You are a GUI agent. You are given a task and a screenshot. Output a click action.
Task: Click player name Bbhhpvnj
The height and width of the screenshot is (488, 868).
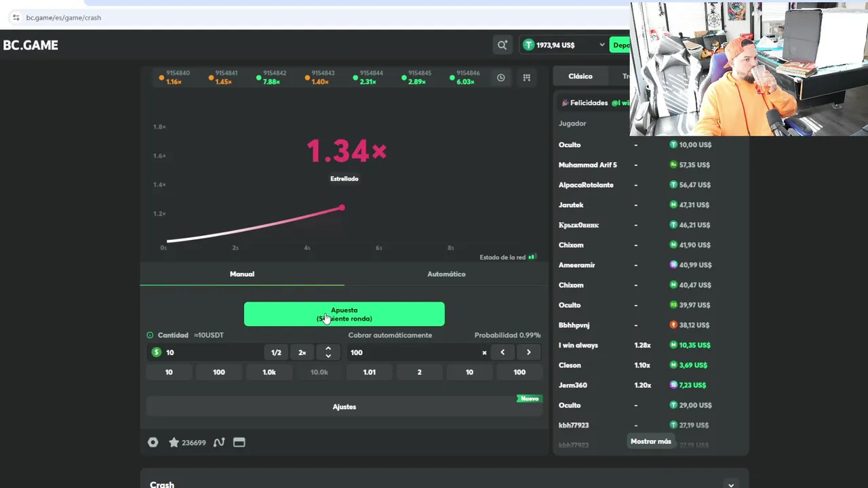(x=576, y=325)
